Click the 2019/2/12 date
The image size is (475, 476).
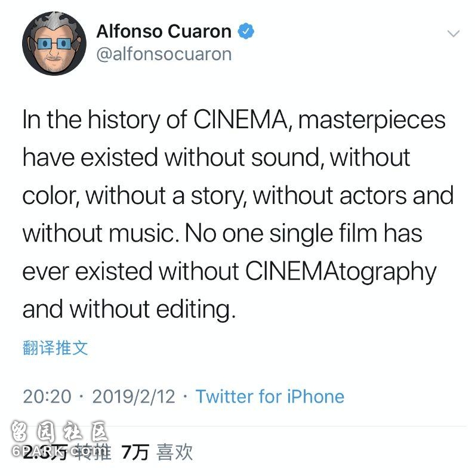134,397
